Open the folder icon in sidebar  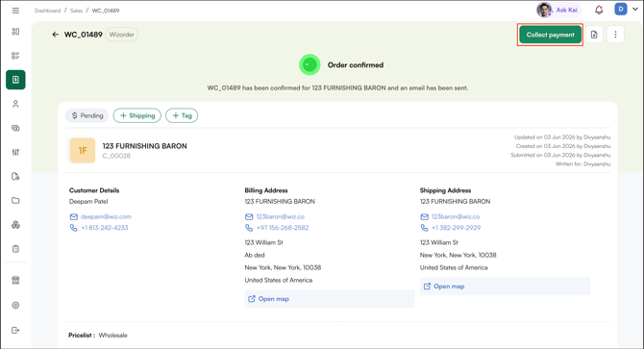[x=15, y=200]
